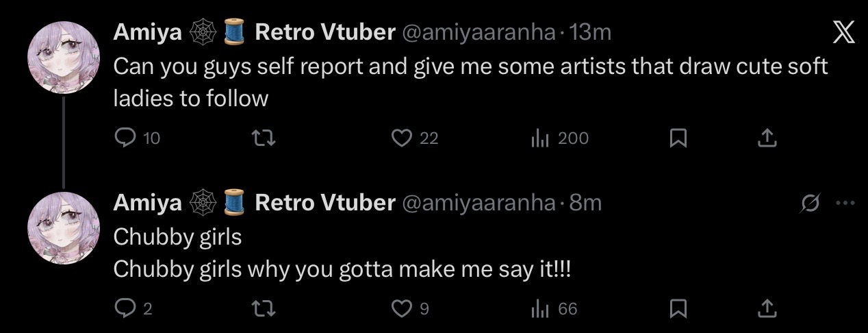Bookmark the first tweet

pyautogui.click(x=678, y=139)
